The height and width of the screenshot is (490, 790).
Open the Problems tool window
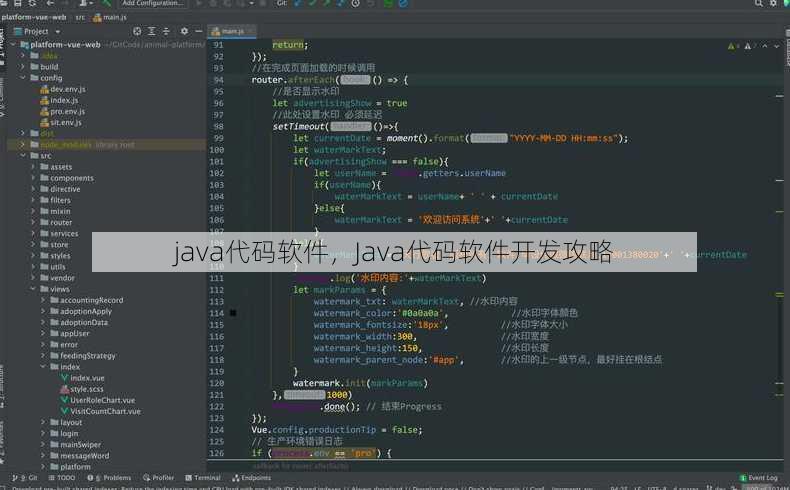coord(109,477)
